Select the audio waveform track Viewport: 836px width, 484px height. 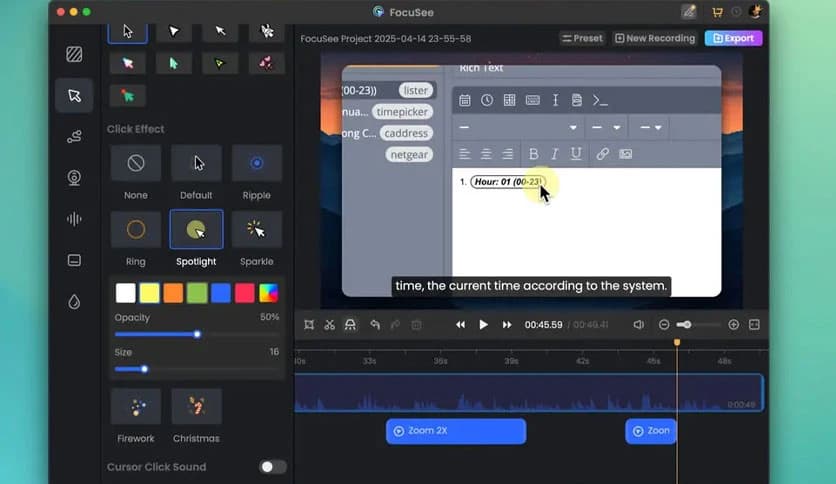pyautogui.click(x=529, y=393)
